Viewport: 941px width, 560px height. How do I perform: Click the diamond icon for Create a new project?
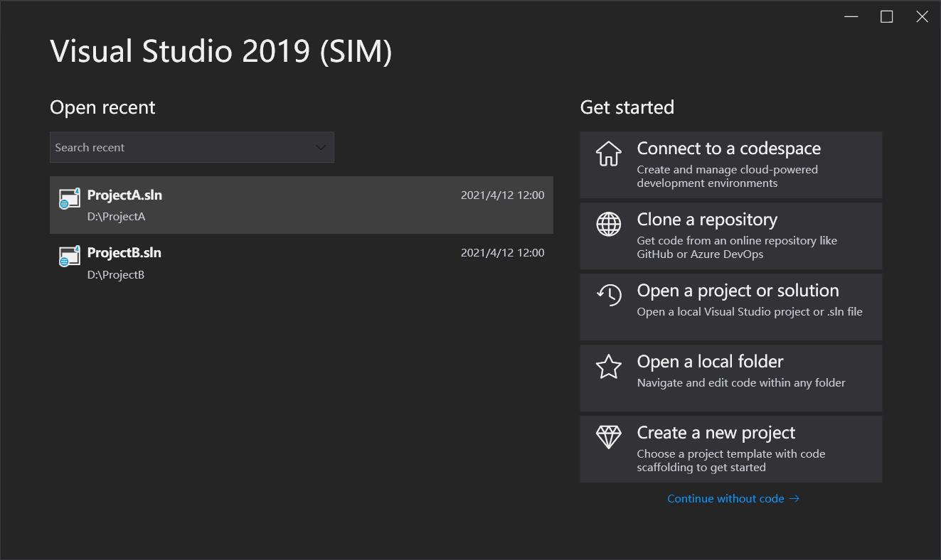(x=608, y=438)
